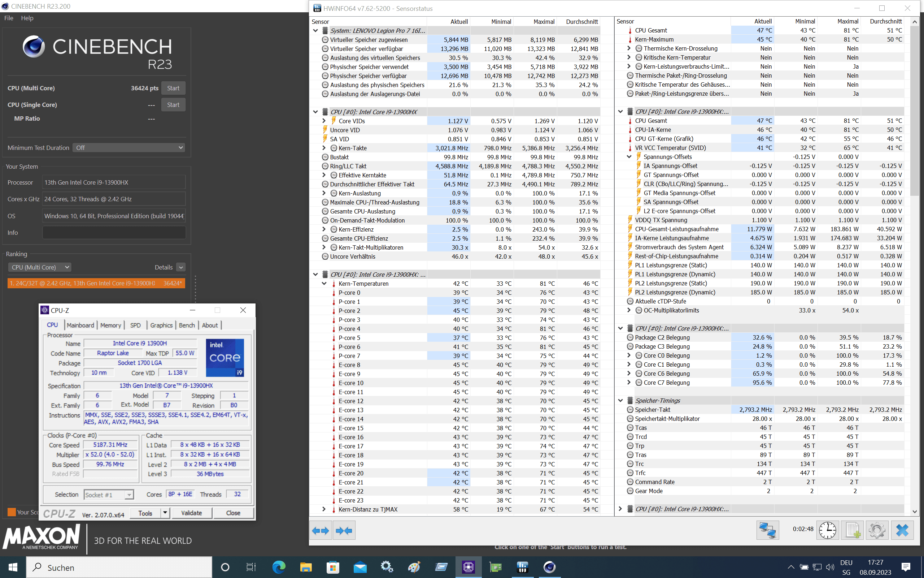Open Cinebench File menu
The width and height of the screenshot is (924, 578).
pos(9,18)
